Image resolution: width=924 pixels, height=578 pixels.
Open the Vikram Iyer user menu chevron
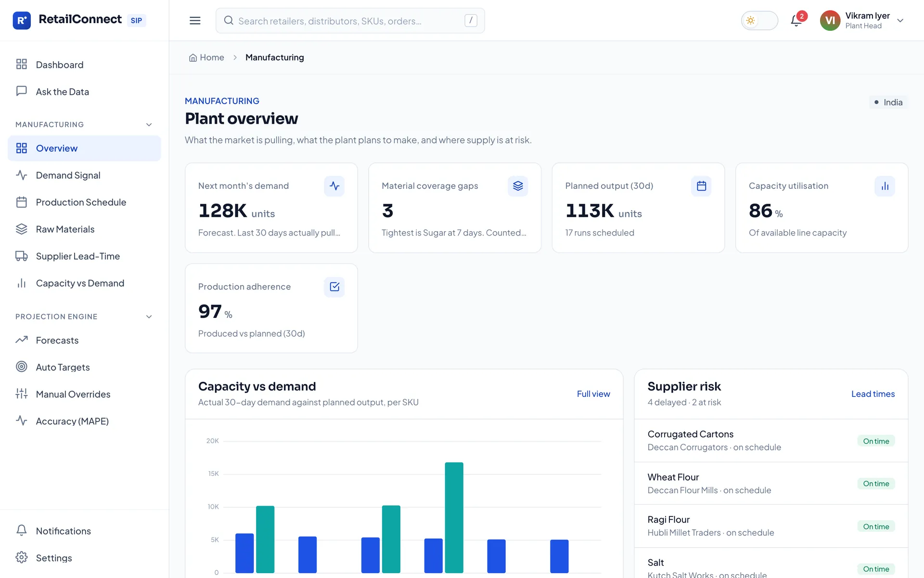[900, 21]
